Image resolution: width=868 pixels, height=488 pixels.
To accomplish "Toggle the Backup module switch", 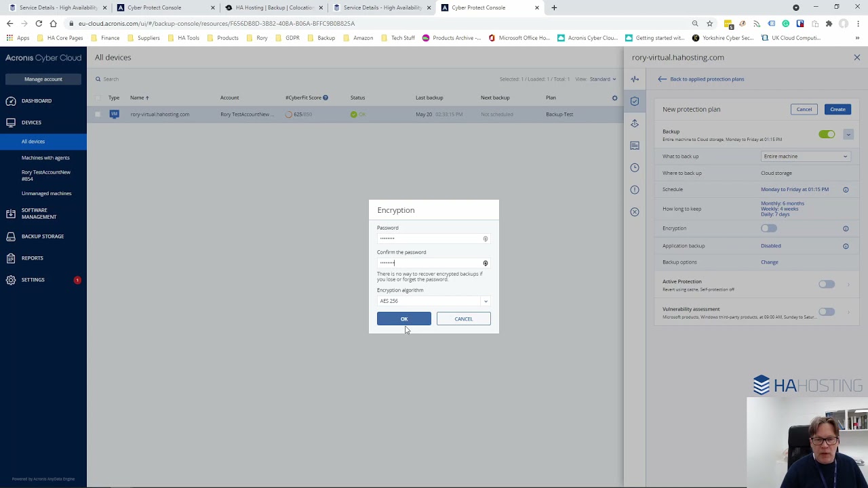I will point(827,134).
